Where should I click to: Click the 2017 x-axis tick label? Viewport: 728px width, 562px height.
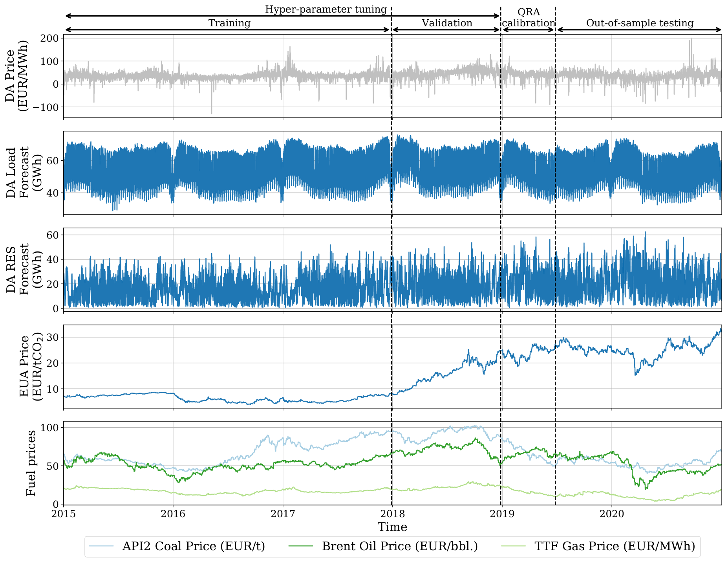(x=283, y=514)
